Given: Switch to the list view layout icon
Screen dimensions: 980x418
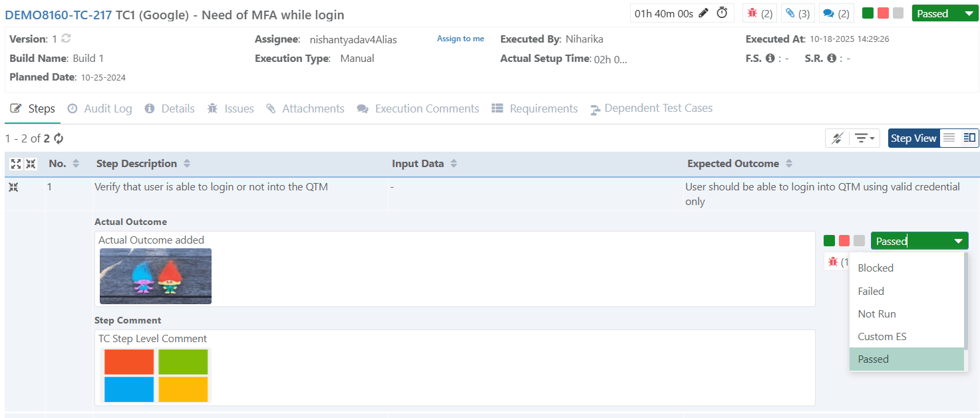Looking at the screenshot, I should [x=949, y=138].
